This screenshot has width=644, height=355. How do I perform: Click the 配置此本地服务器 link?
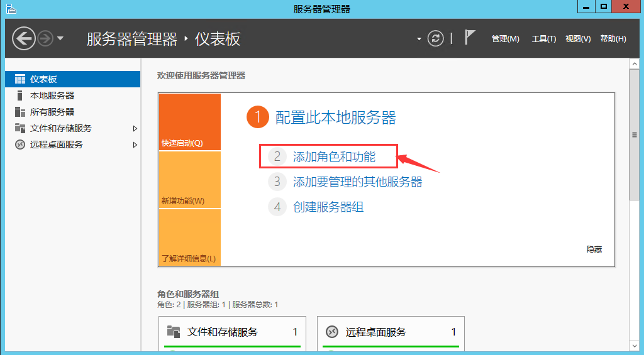click(336, 117)
